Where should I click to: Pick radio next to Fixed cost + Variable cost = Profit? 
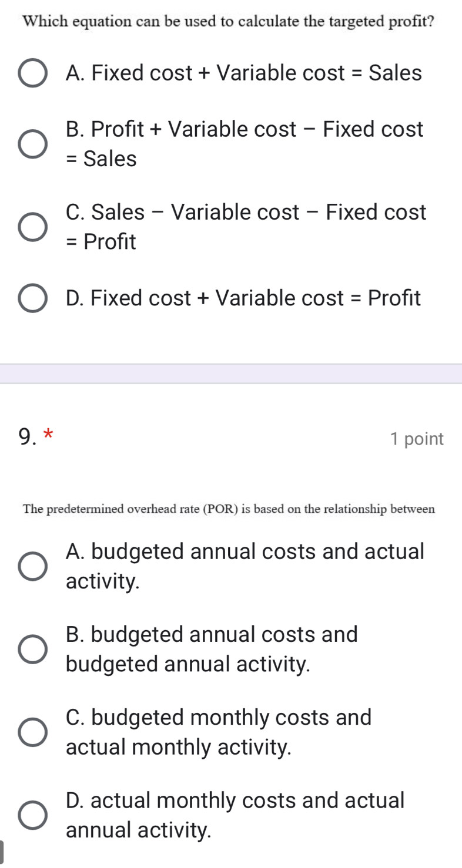pos(33,298)
